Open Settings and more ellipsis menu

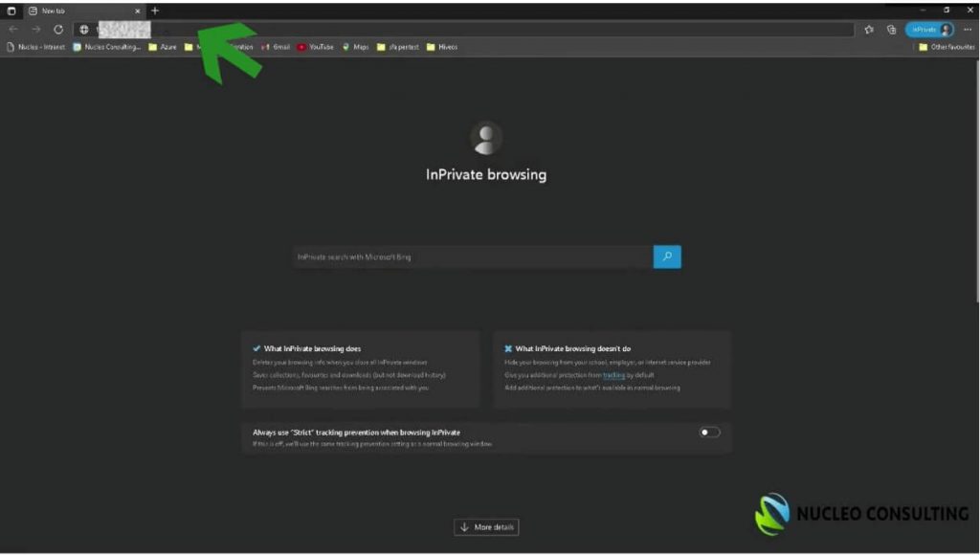pos(968,30)
